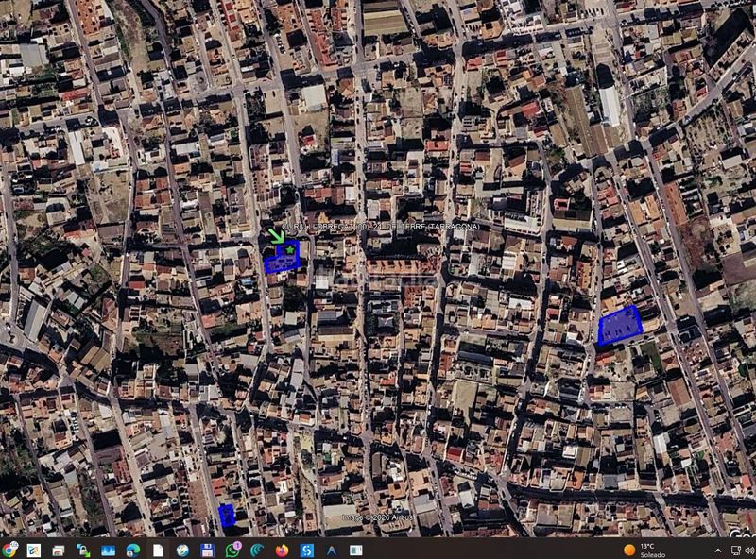Open the blue floppy disk app
The width and height of the screenshot is (756, 559).
pyautogui.click(x=207, y=550)
